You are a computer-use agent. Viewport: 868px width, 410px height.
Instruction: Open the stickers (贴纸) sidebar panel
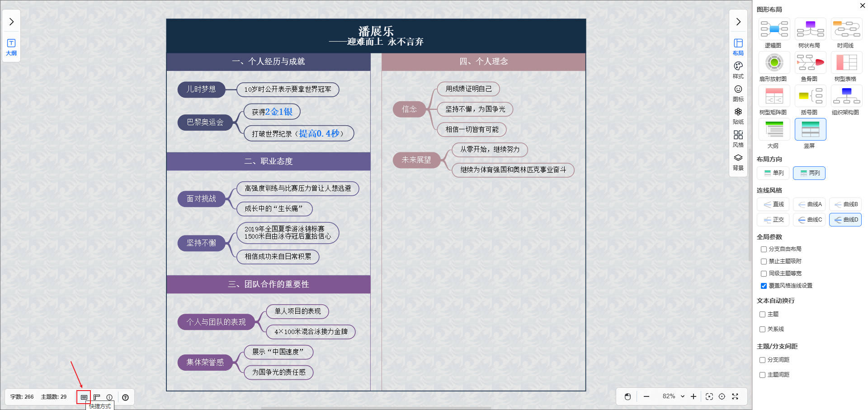click(738, 116)
